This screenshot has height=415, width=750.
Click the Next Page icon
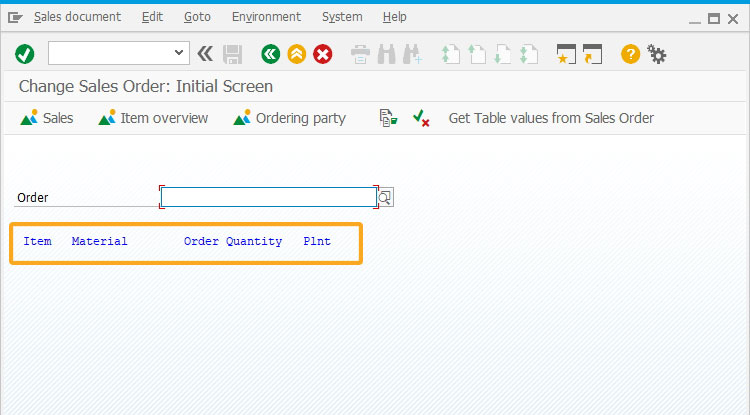click(503, 55)
